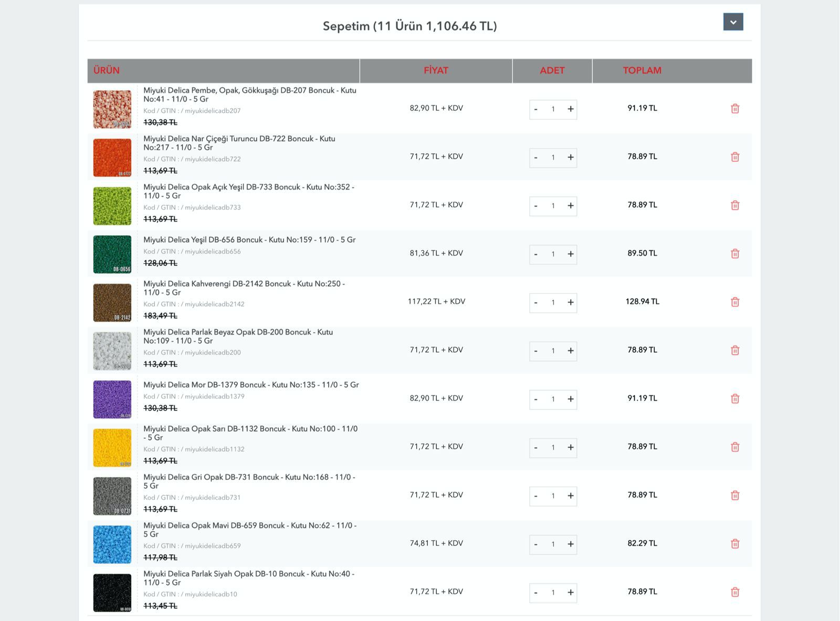Open Miyuki Delica Mor DB-1379 product page
This screenshot has height=621, width=840.
(251, 385)
